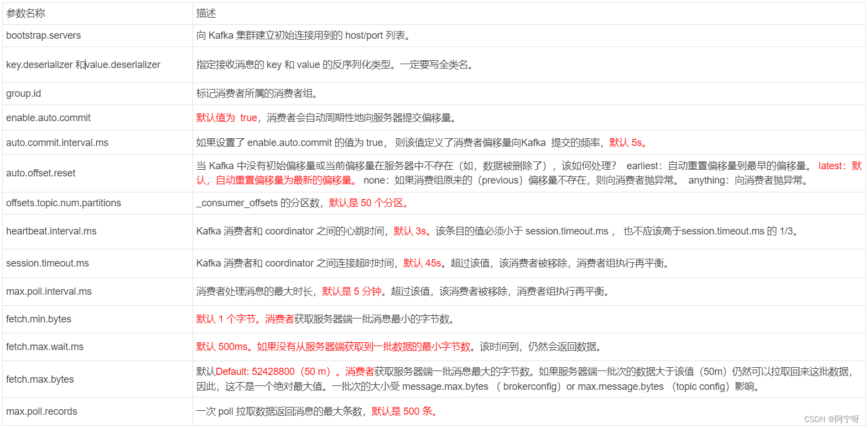This screenshot has height=428, width=868.
Task: Click the max.poll.records parameter name
Action: tap(41, 411)
